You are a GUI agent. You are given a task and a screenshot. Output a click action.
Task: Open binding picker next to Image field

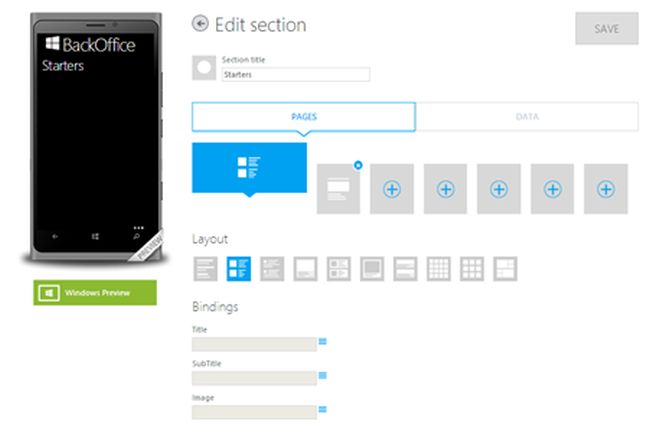click(x=323, y=409)
